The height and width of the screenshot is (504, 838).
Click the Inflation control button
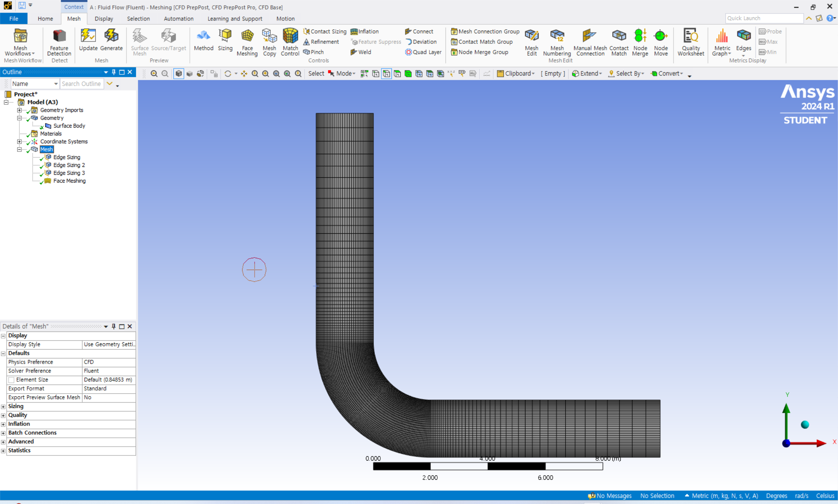[364, 31]
